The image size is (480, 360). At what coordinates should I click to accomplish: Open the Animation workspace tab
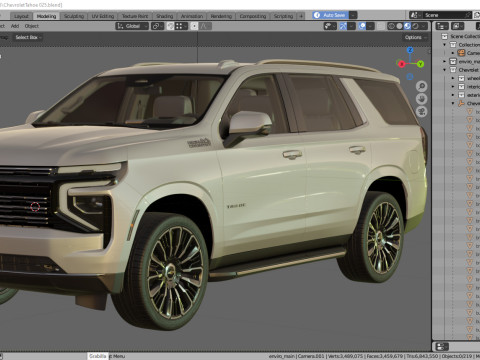pyautogui.click(x=192, y=16)
